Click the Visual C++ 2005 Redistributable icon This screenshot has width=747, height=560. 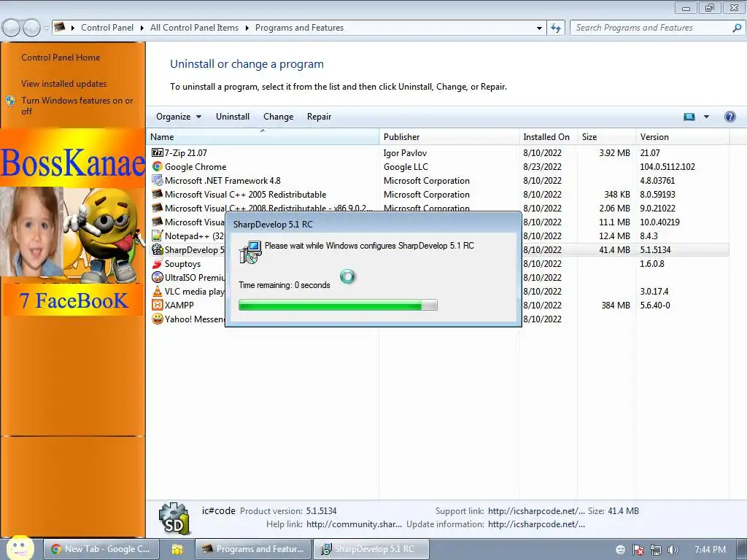coord(158,194)
